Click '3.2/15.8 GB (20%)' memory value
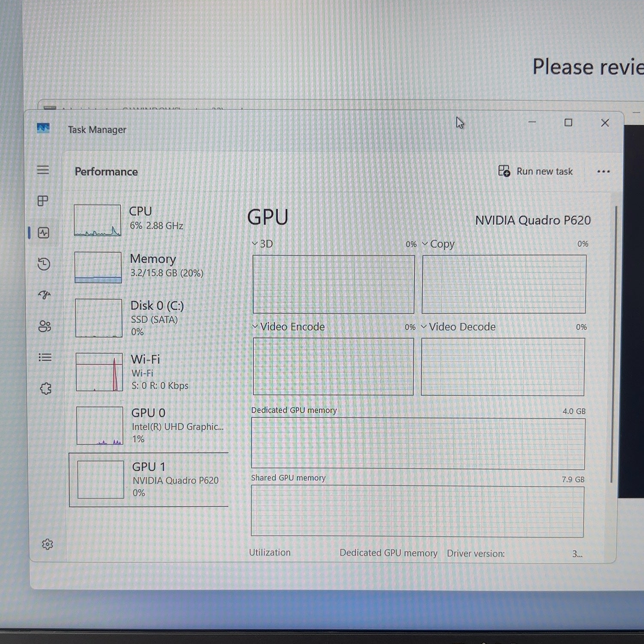The image size is (644, 644). (167, 273)
